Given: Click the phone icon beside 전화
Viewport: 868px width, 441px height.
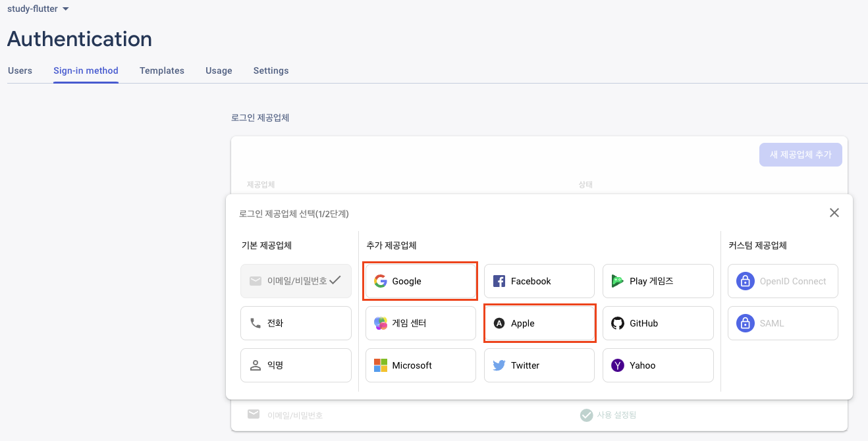Looking at the screenshot, I should 256,323.
